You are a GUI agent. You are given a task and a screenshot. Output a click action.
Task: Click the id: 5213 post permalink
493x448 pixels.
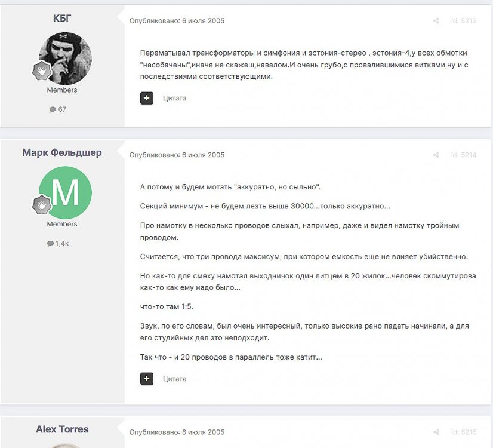point(463,21)
